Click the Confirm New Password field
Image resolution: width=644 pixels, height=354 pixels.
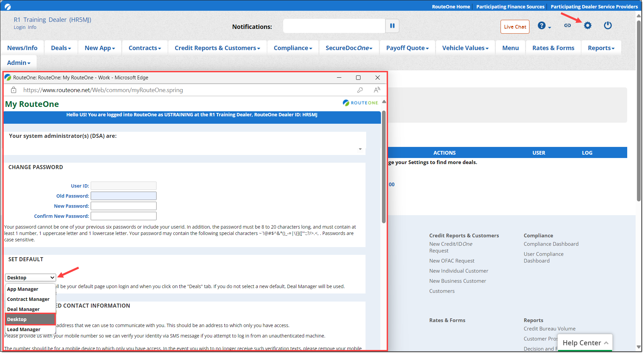pyautogui.click(x=124, y=216)
